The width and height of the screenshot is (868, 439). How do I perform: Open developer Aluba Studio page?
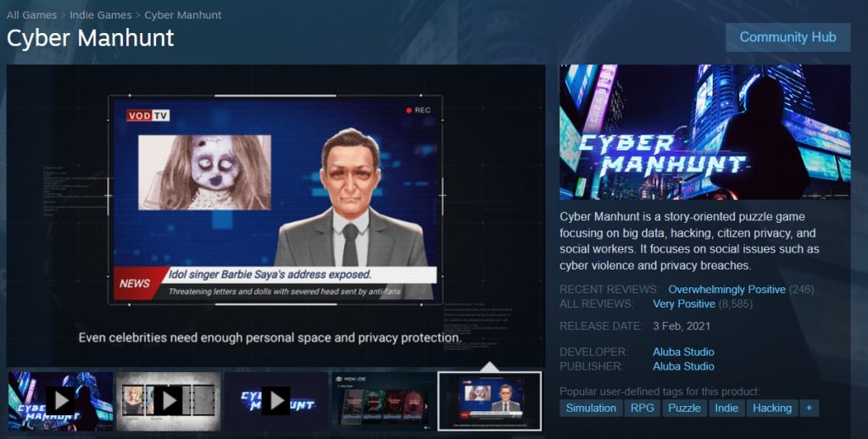click(x=683, y=352)
